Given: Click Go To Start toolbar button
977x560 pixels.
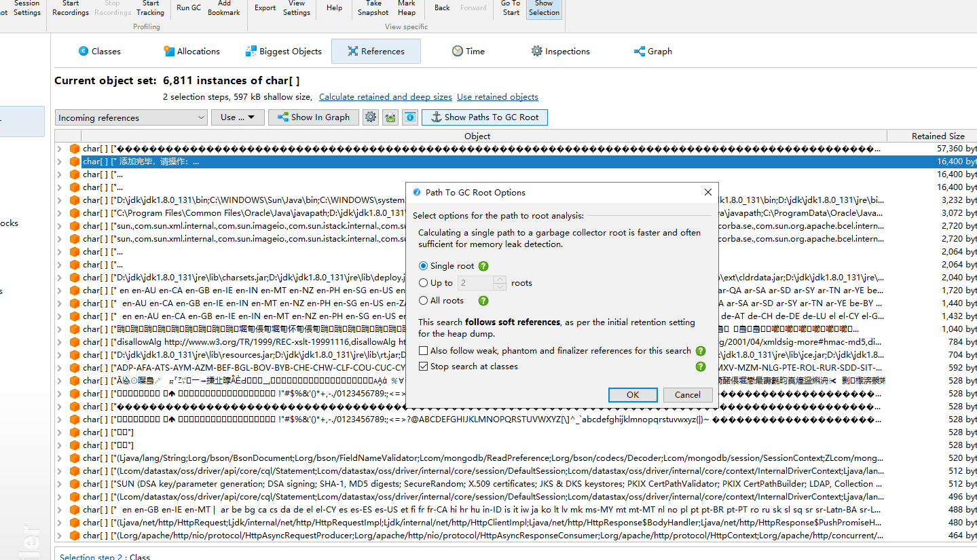Looking at the screenshot, I should pyautogui.click(x=511, y=7).
